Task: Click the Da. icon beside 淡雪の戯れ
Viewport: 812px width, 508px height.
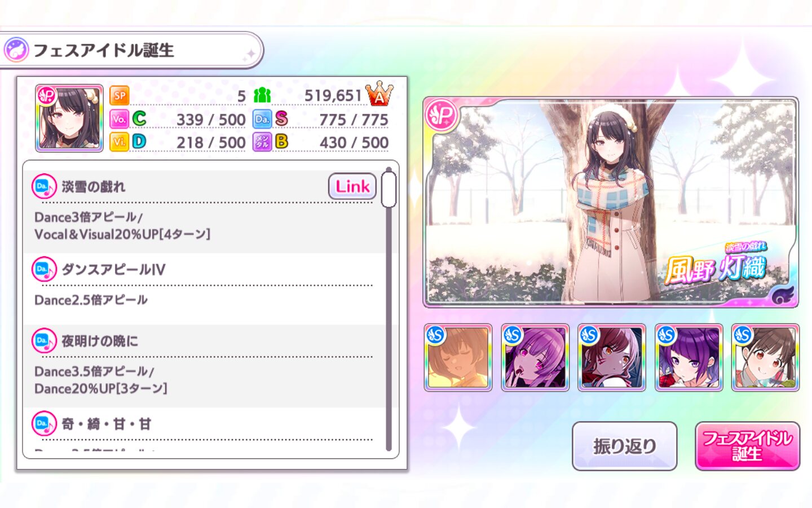Action: [x=44, y=186]
